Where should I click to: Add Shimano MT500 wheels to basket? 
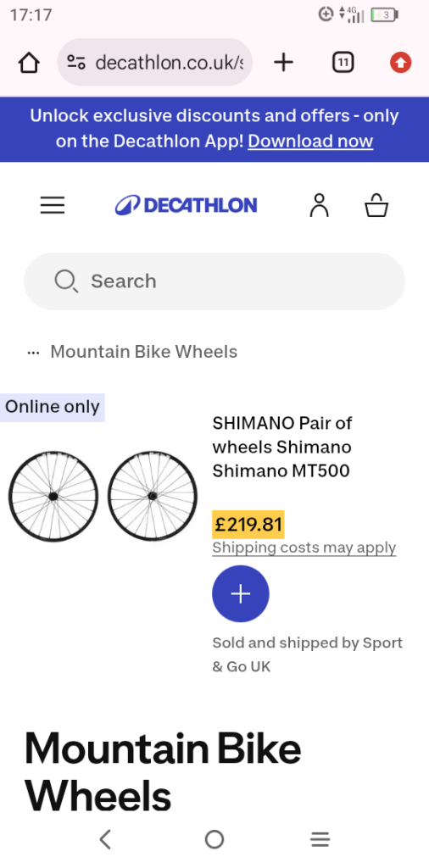(241, 594)
